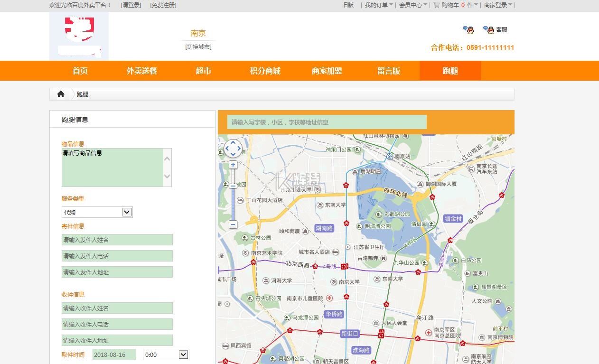Viewport: 599px width, 364px height.
Task: Click the QQ penguin icon beside 客服
Action: [x=488, y=29]
